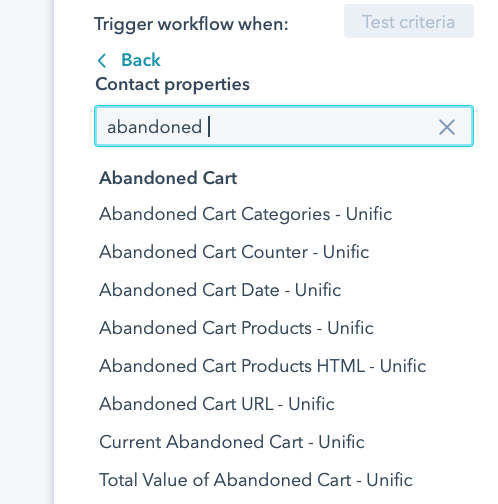Click the typed word 'abandoned' in search box
498x504 pixels.
(x=154, y=127)
